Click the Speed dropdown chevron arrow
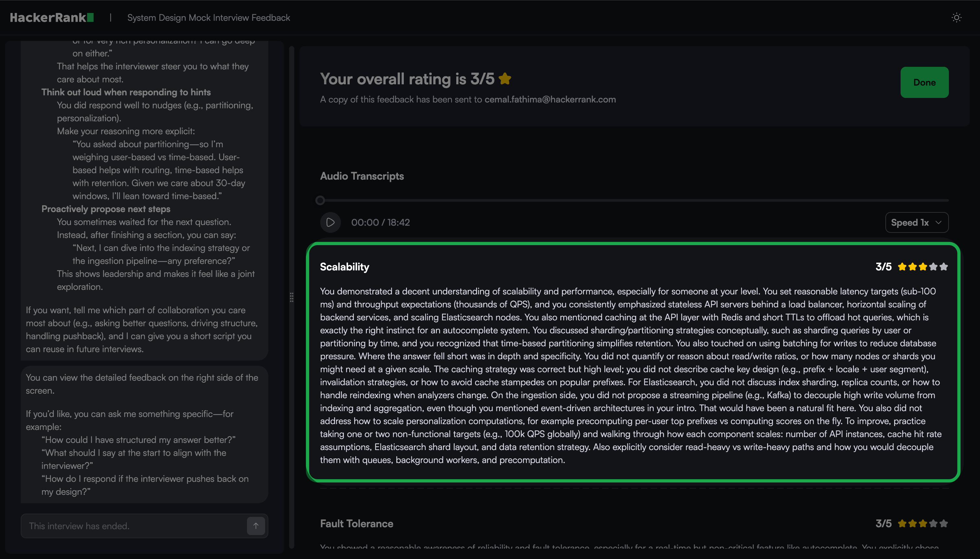The height and width of the screenshot is (559, 980). tap(938, 222)
